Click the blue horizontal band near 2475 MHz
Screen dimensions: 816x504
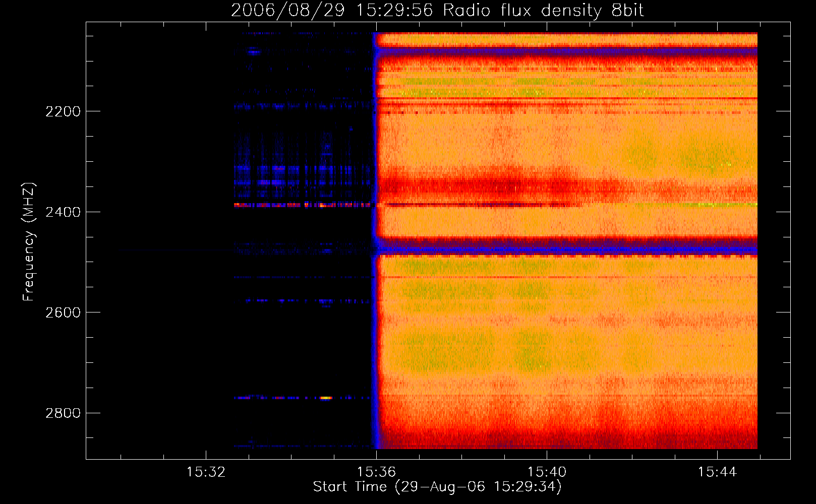pos(567,248)
